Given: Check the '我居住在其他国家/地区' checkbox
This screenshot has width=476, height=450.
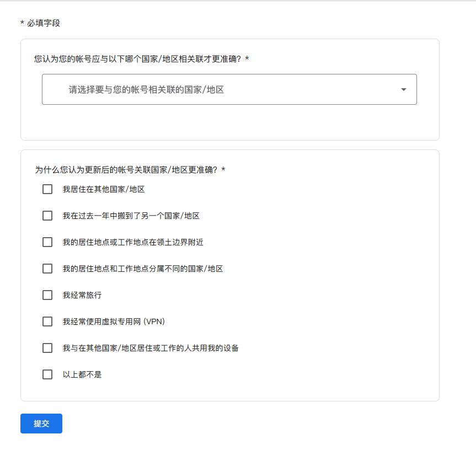Looking at the screenshot, I should [x=47, y=189].
